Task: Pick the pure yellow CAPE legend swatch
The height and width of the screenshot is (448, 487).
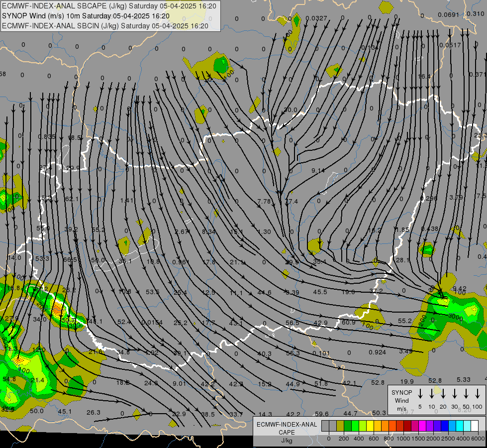Action: coord(370,426)
